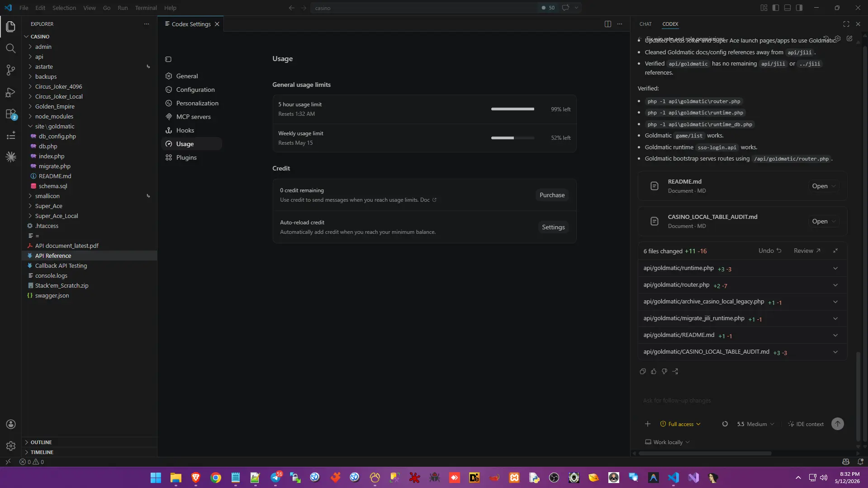Split the Codex Settings editor right
Image resolution: width=868 pixels, height=488 pixels.
(x=608, y=24)
